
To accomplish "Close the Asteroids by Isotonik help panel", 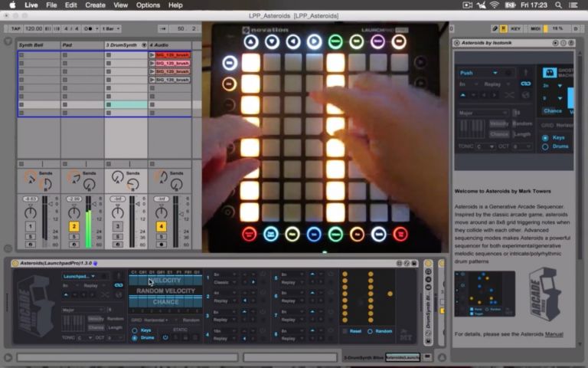I will click(x=457, y=43).
